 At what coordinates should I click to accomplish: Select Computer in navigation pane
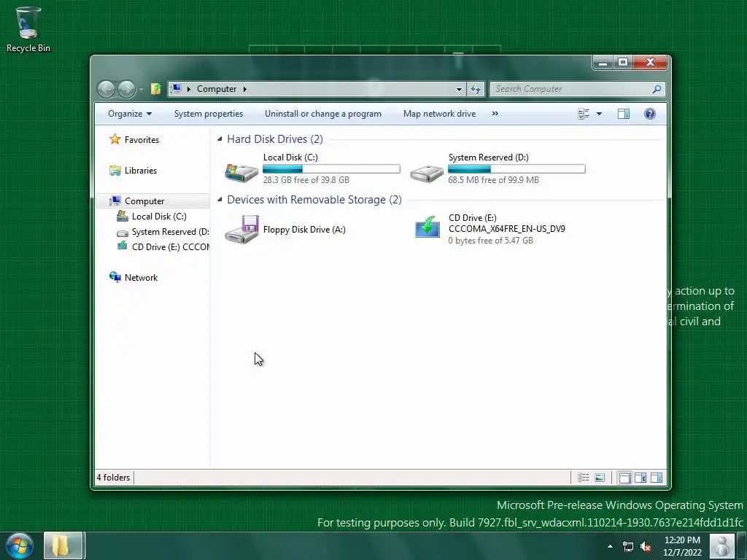(144, 201)
